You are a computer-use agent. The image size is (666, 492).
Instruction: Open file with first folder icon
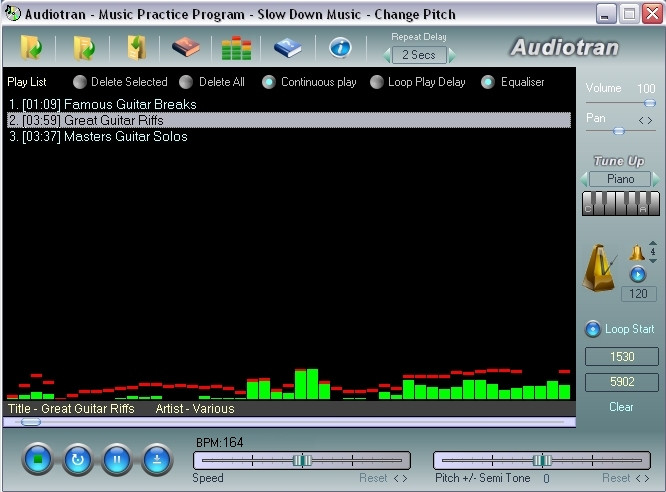(x=31, y=47)
